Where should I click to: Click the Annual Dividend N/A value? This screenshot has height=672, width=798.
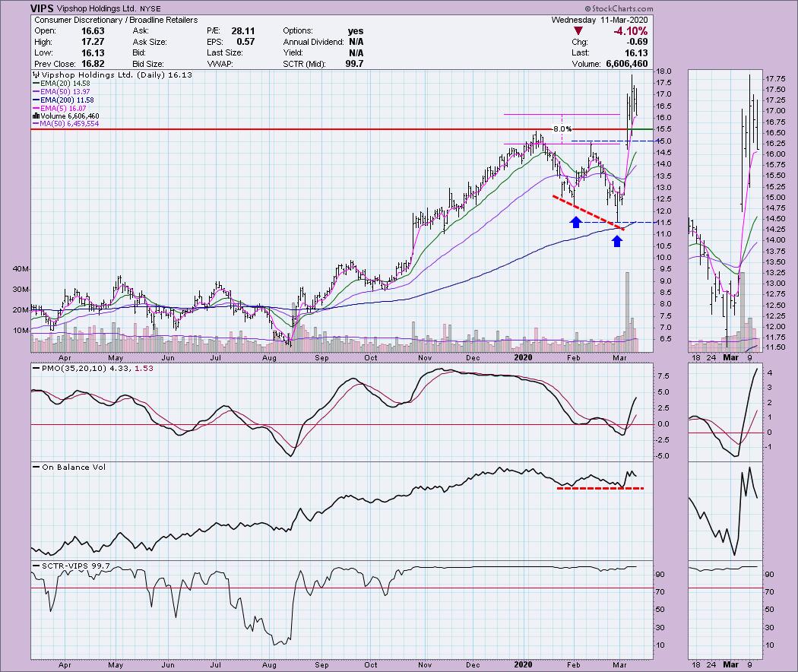[x=356, y=43]
